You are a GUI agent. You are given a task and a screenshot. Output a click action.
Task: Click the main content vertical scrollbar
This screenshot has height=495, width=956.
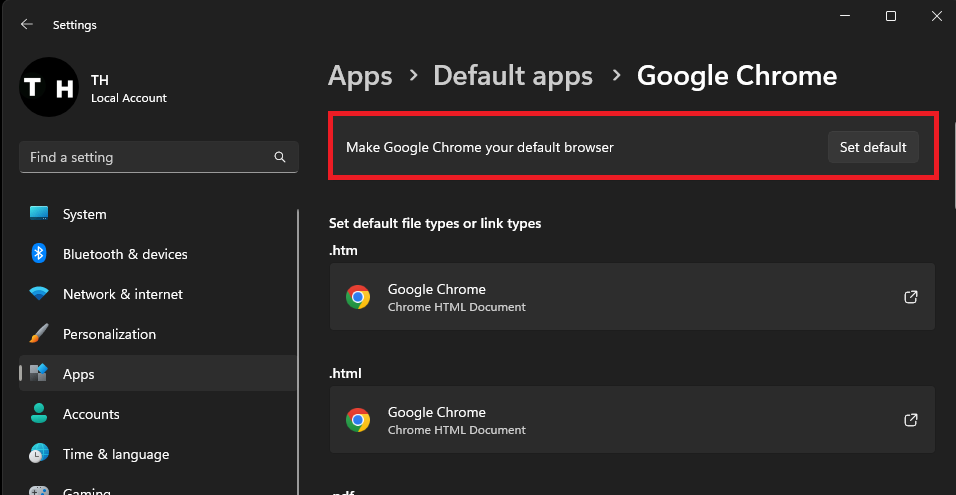pyautogui.click(x=954, y=165)
